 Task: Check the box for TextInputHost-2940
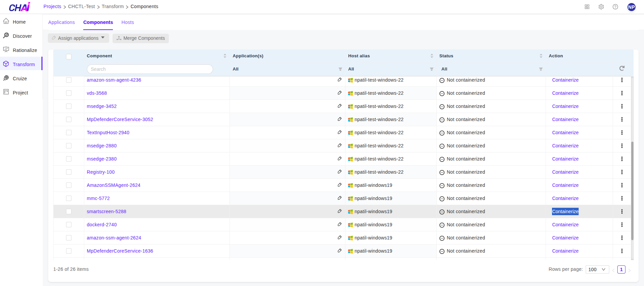pyautogui.click(x=69, y=133)
